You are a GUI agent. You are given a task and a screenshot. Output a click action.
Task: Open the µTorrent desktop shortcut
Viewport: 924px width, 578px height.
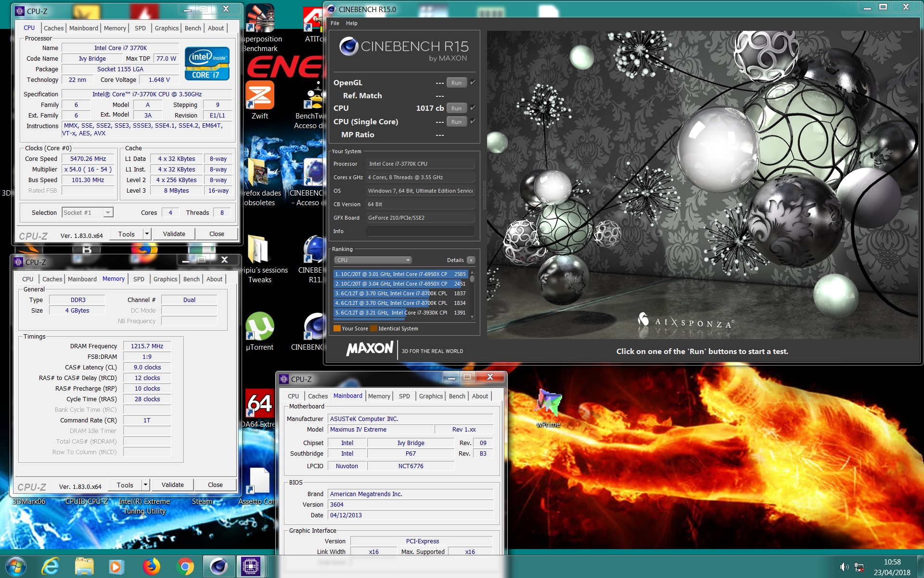(260, 331)
